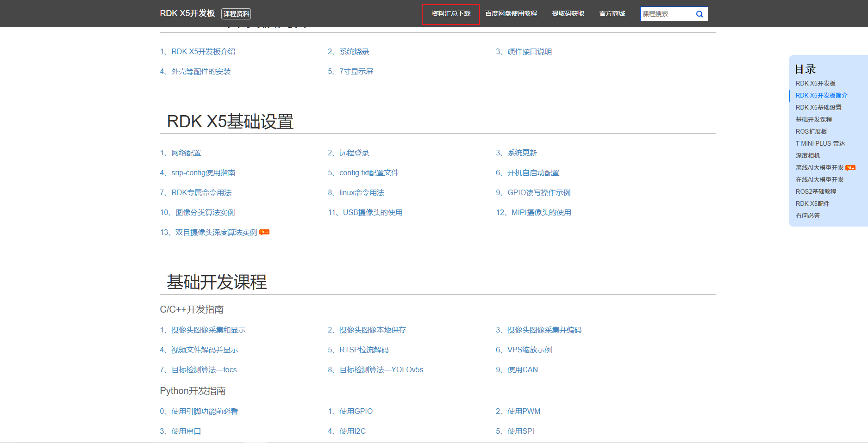The height and width of the screenshot is (443, 868).
Task: Jump to ROS扩展板 in the 目录 panel
Action: pyautogui.click(x=811, y=131)
